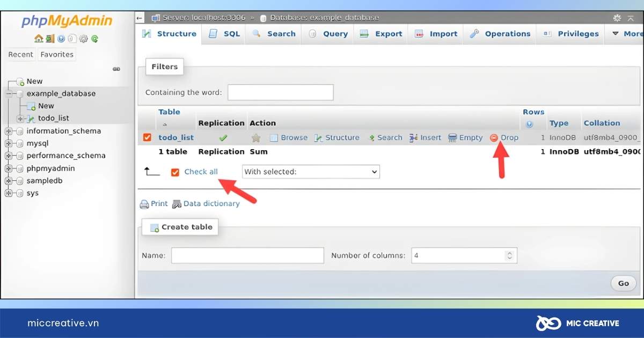Open navigation panel settings gear icon
Viewport: 644px width, 338px height.
(x=83, y=39)
